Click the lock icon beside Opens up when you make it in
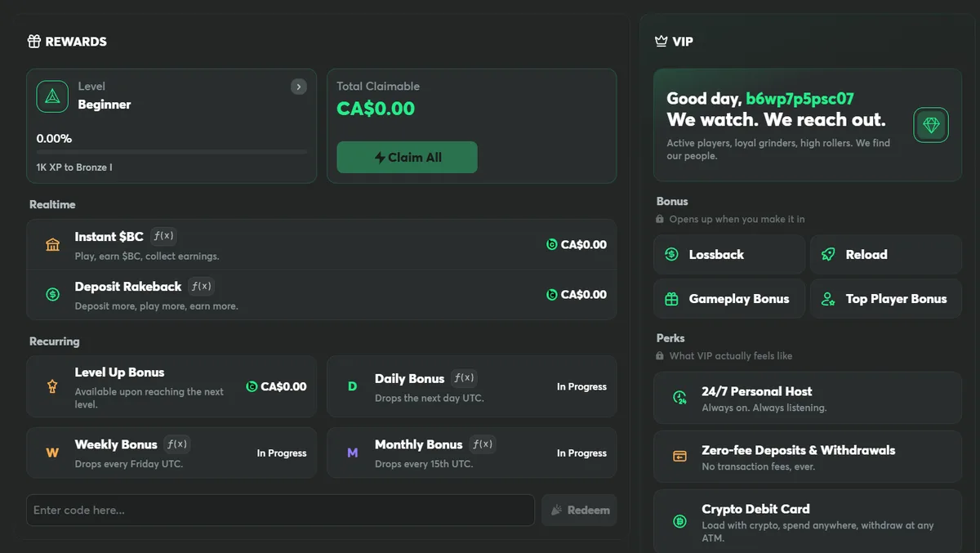 660,219
